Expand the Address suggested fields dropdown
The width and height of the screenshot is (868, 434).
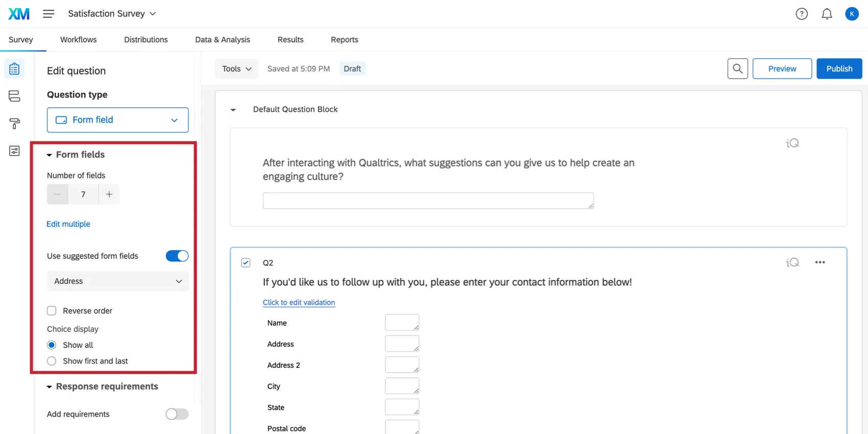click(x=117, y=281)
